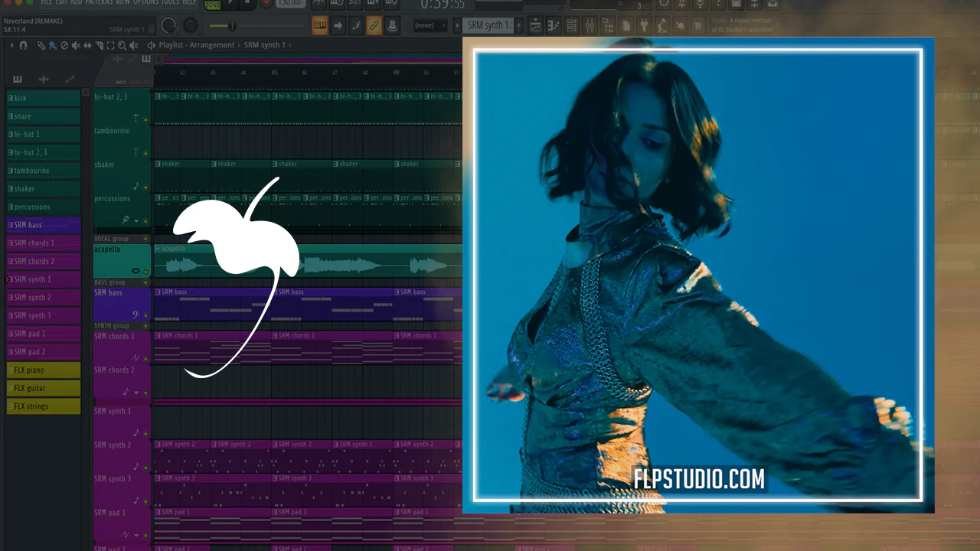Open the Plugin picker icon
Viewport: 980px width, 551px height.
644,25
